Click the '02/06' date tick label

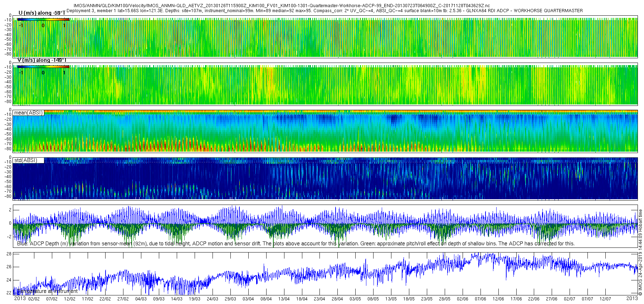463,299
